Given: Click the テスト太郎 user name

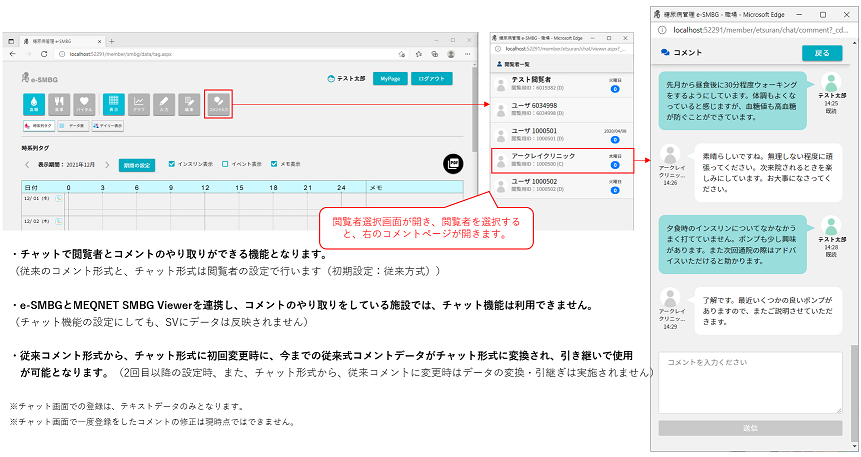Looking at the screenshot, I should click(350, 79).
